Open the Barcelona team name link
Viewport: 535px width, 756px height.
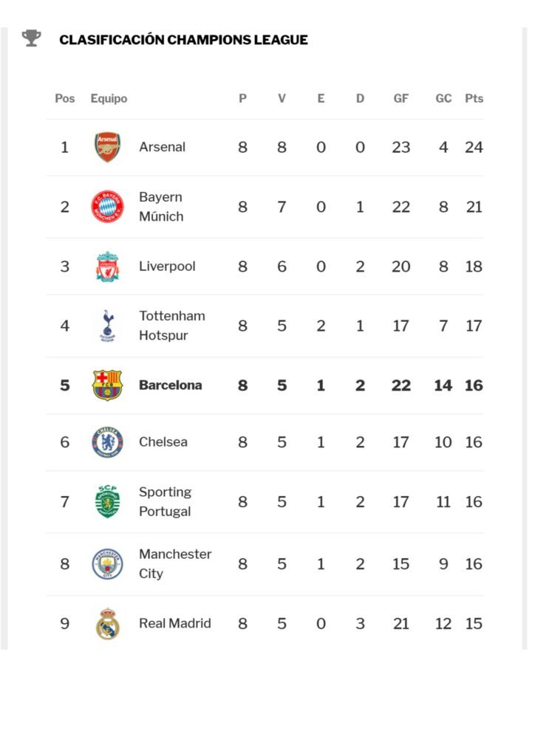[x=170, y=385]
